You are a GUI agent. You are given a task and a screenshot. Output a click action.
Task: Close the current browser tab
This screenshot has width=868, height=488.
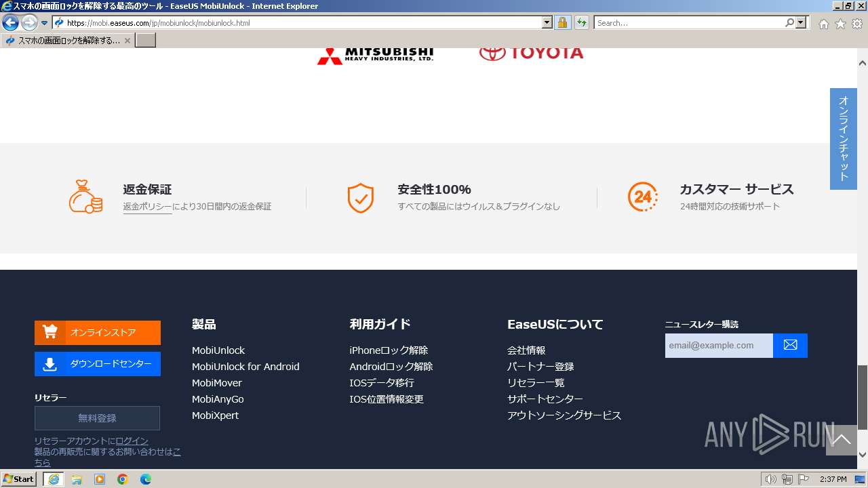pyautogui.click(x=127, y=41)
